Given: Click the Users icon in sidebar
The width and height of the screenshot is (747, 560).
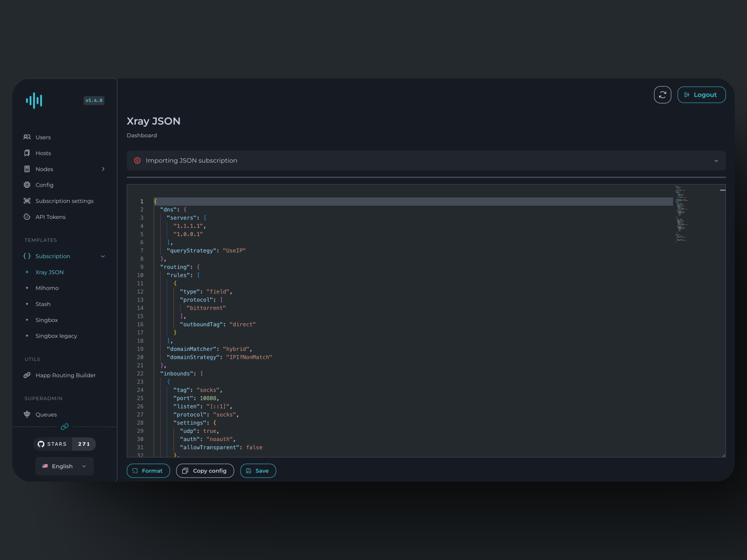Looking at the screenshot, I should [x=27, y=137].
